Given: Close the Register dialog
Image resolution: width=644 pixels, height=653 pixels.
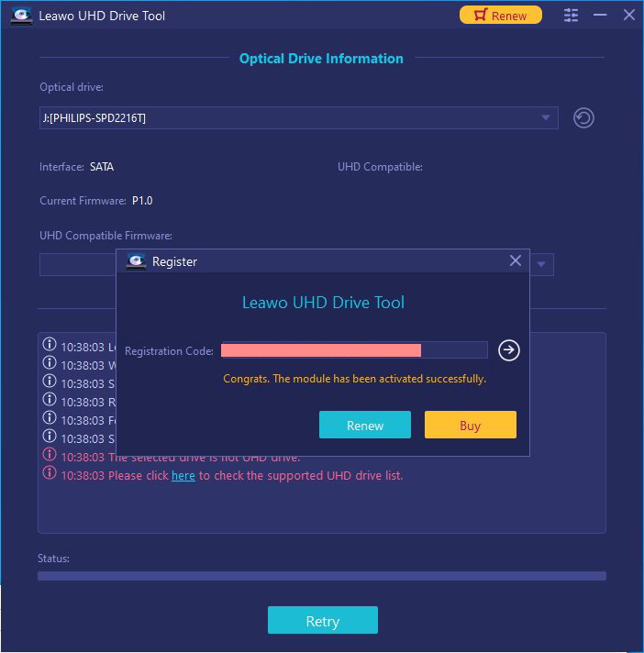Looking at the screenshot, I should [x=516, y=261].
